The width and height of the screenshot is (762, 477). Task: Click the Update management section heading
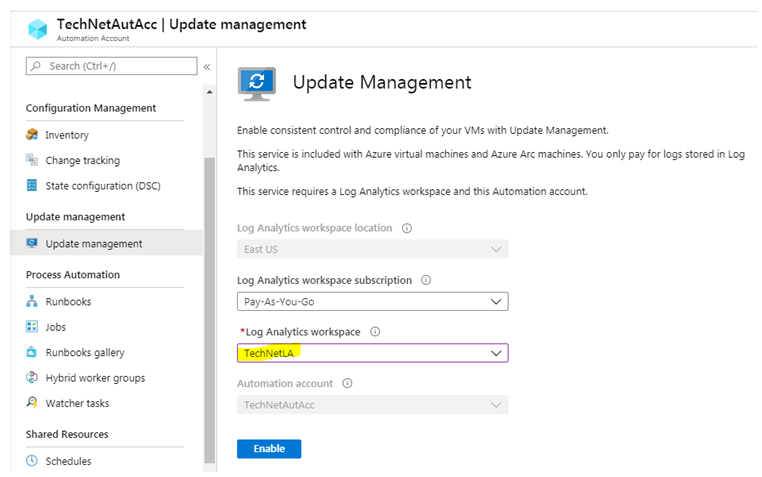[x=75, y=217]
